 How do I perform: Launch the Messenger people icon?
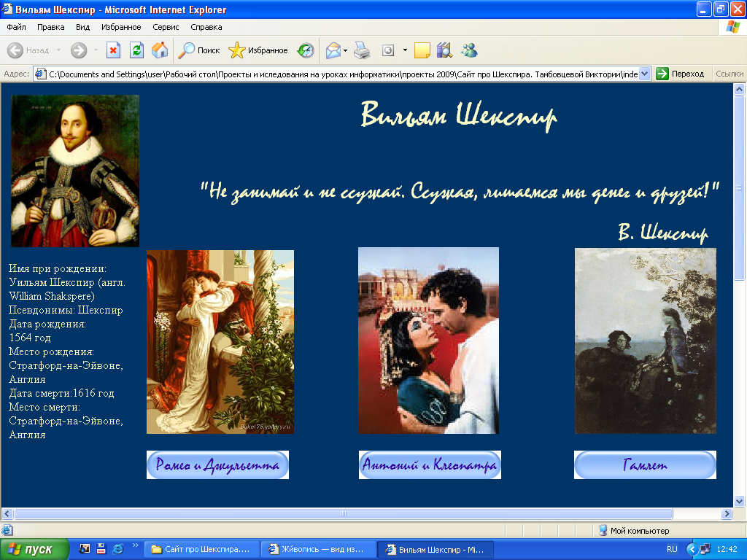point(469,50)
